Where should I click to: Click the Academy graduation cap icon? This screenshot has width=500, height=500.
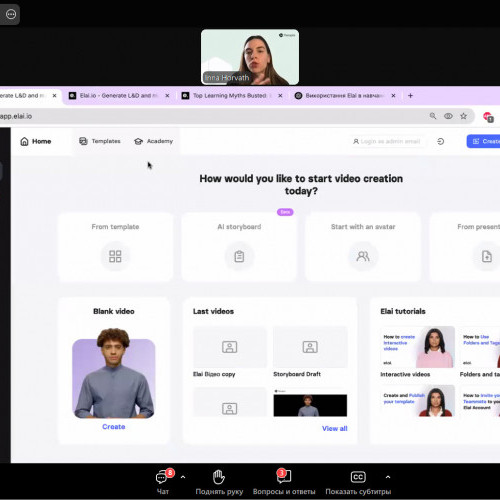click(x=138, y=141)
